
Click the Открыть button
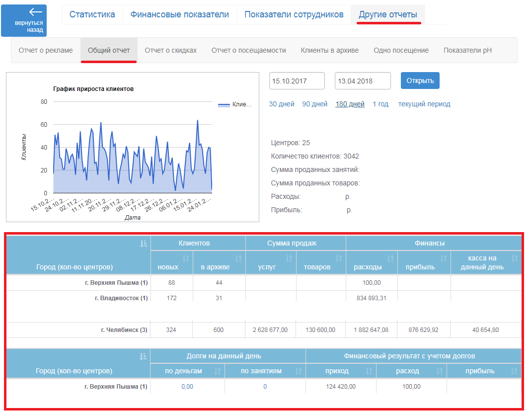[x=420, y=81]
